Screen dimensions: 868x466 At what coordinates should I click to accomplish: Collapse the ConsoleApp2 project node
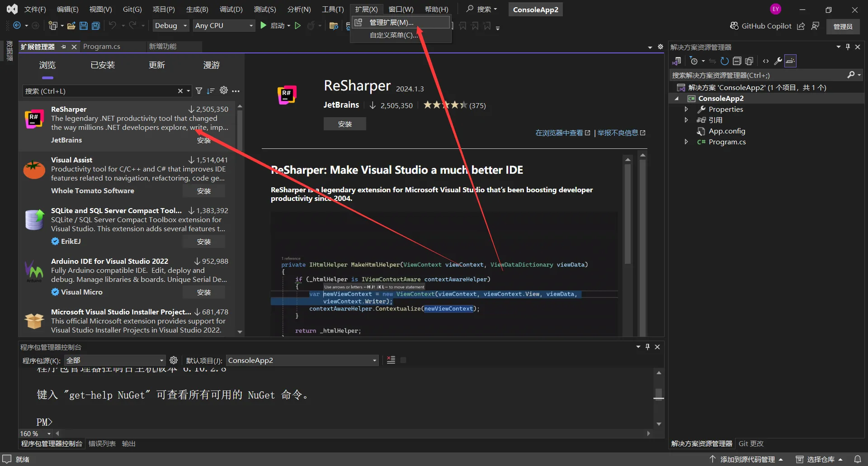pyautogui.click(x=677, y=98)
